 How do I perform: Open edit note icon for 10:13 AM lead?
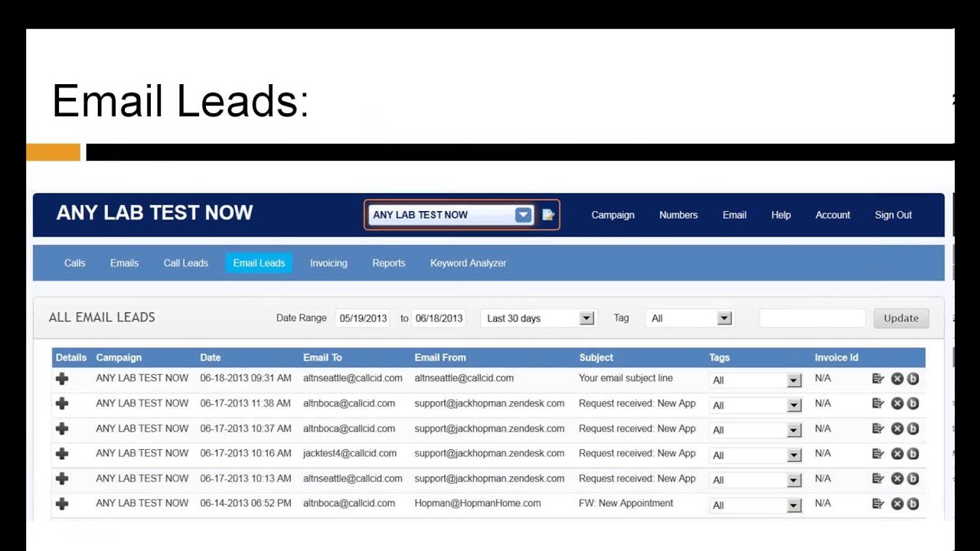point(878,478)
